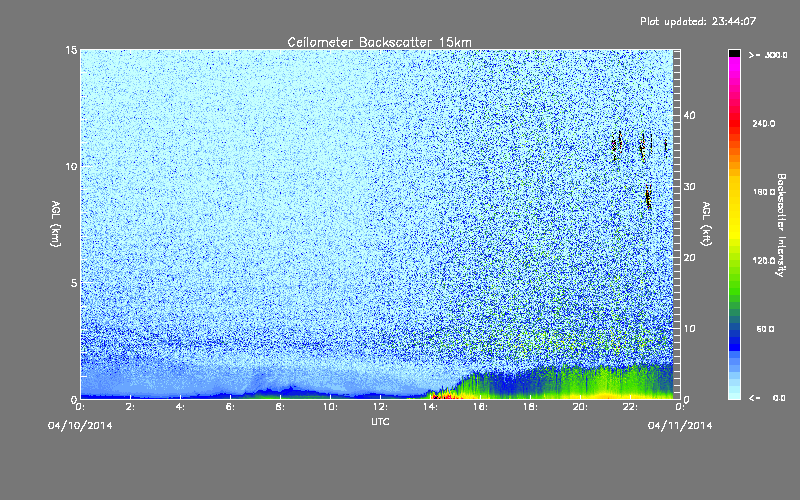Click the '180.0' colorbar value
The image size is (800, 500).
(764, 192)
